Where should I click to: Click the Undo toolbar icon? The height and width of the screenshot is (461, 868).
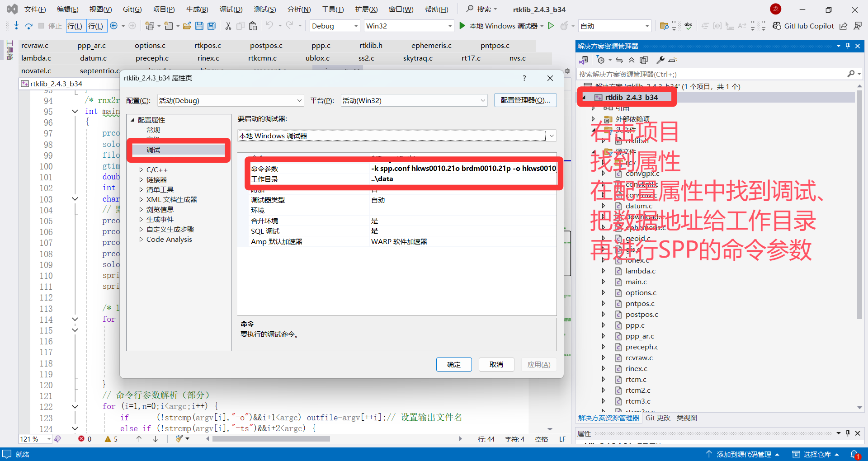[270, 26]
